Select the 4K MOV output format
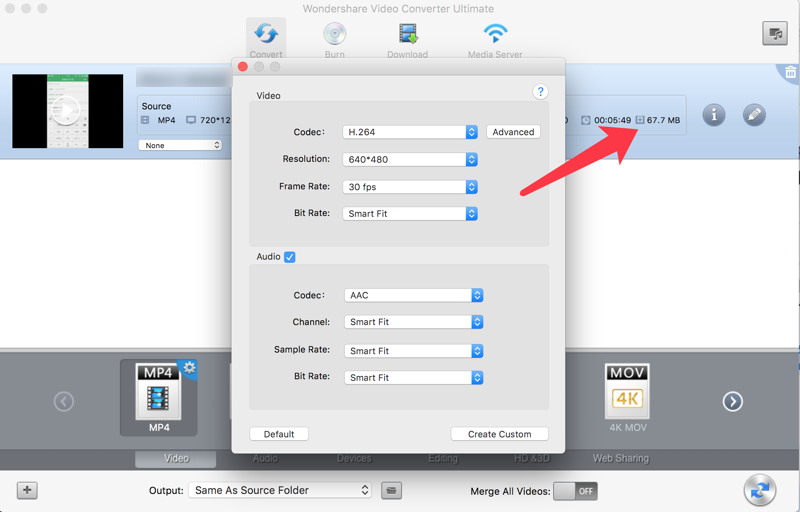 point(627,398)
